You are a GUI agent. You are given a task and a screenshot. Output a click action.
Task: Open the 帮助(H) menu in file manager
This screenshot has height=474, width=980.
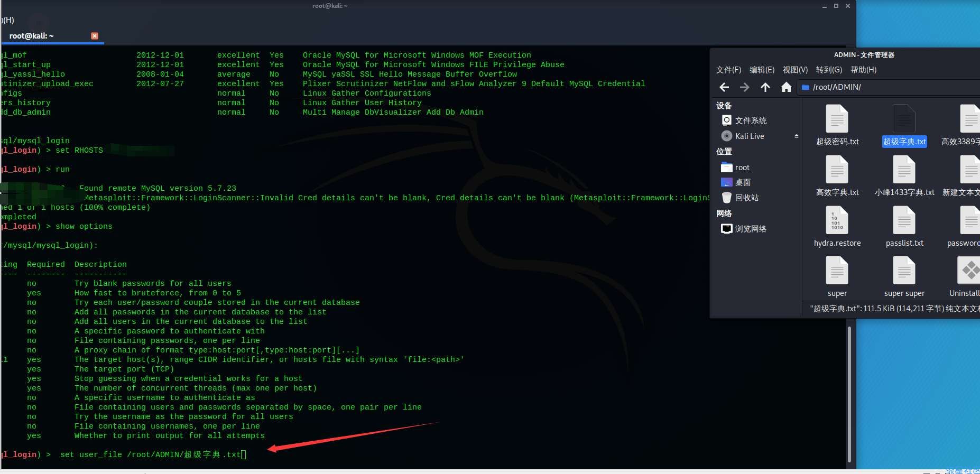[x=863, y=70]
